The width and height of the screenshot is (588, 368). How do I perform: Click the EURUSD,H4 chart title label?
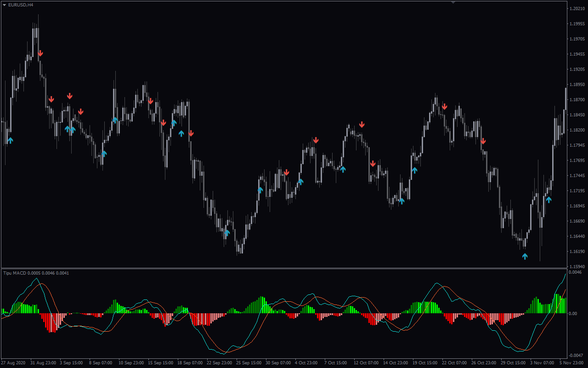tap(21, 5)
